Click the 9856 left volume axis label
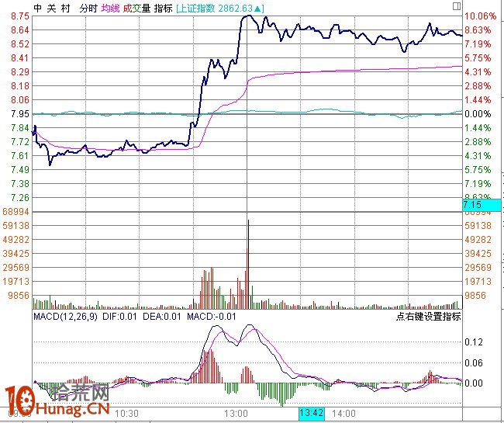 (19, 295)
